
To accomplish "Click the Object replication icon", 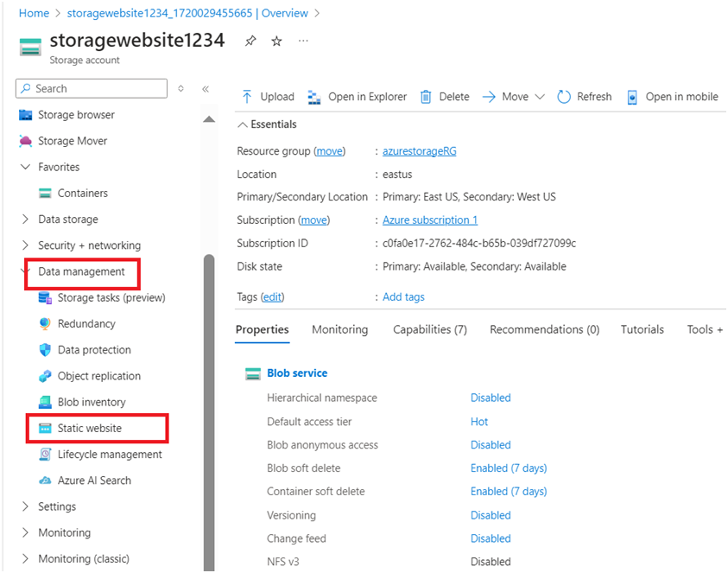I will tap(45, 376).
